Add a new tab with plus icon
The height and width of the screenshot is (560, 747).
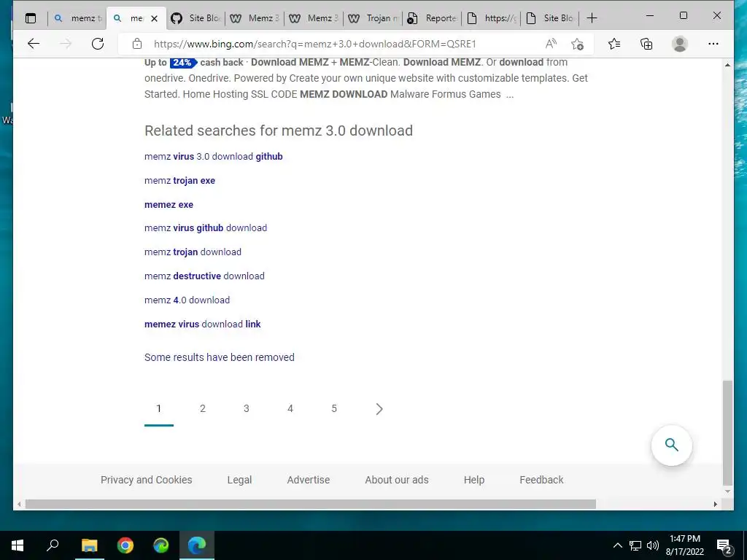click(592, 18)
